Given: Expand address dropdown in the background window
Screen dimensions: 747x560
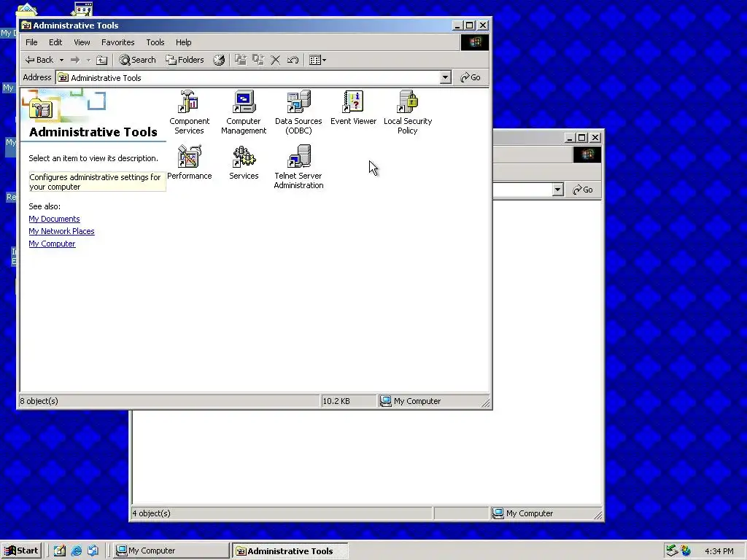Looking at the screenshot, I should pos(557,190).
